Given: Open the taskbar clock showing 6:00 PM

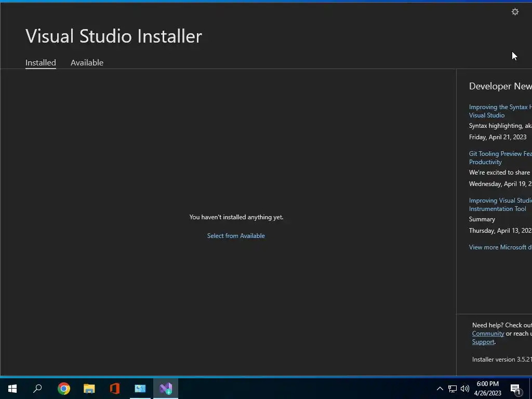Looking at the screenshot, I should [487, 389].
